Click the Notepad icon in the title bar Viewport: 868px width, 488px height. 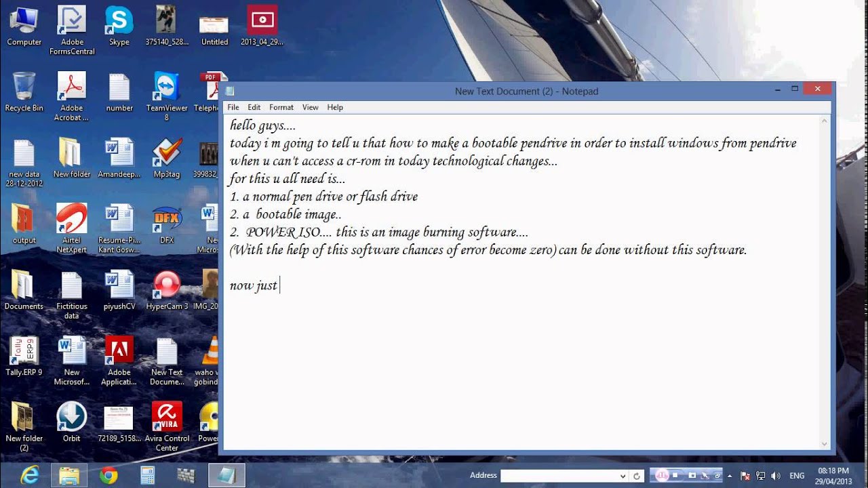(x=231, y=91)
